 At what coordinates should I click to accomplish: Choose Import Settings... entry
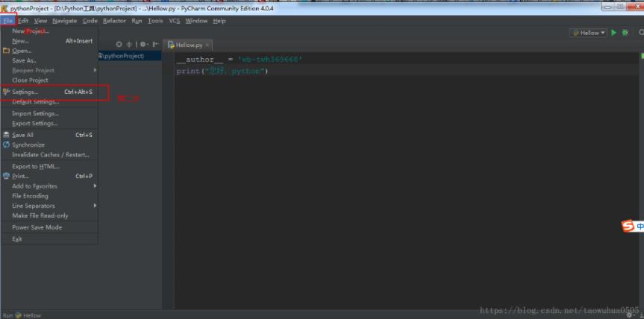tap(49, 113)
